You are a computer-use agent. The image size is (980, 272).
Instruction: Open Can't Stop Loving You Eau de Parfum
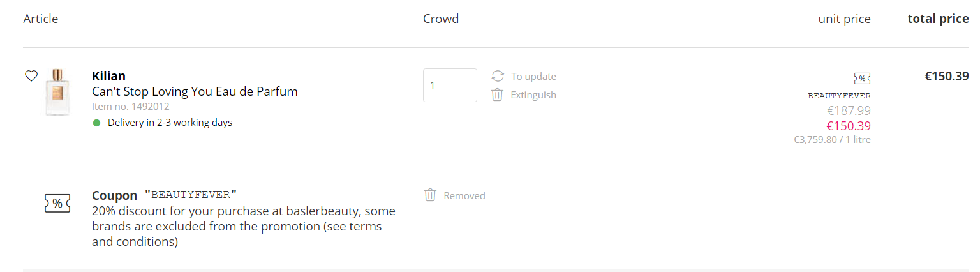pyautogui.click(x=195, y=91)
